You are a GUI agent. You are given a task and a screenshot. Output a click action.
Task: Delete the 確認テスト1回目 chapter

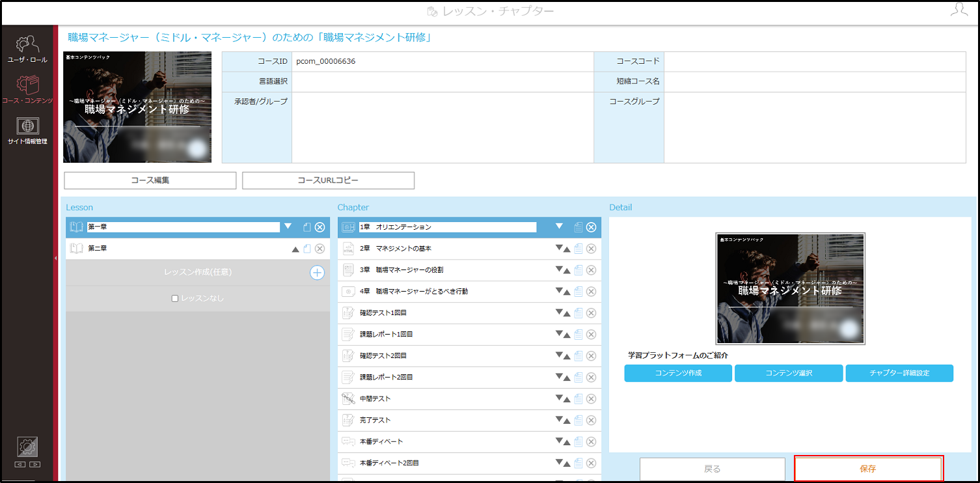[591, 313]
